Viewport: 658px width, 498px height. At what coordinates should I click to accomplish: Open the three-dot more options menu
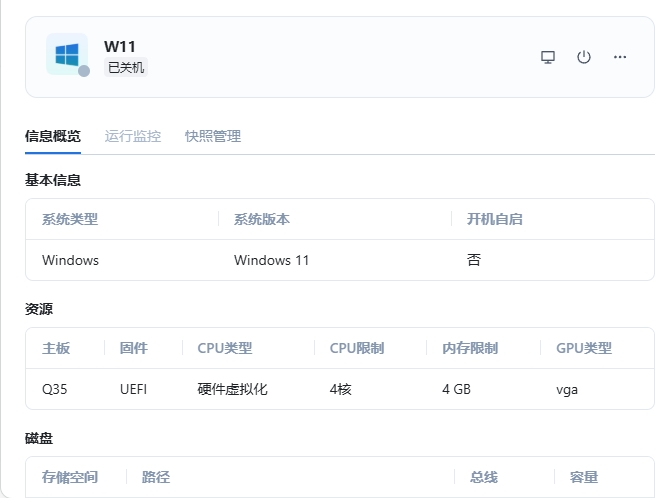620,57
